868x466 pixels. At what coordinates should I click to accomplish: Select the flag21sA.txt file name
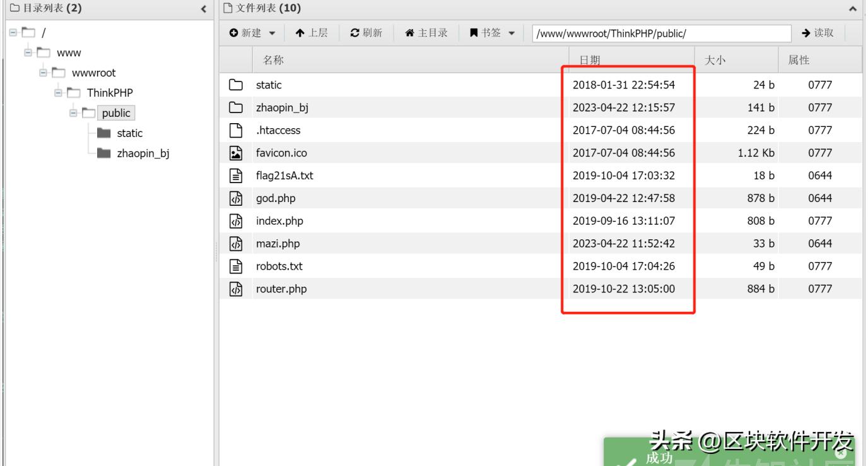point(284,176)
